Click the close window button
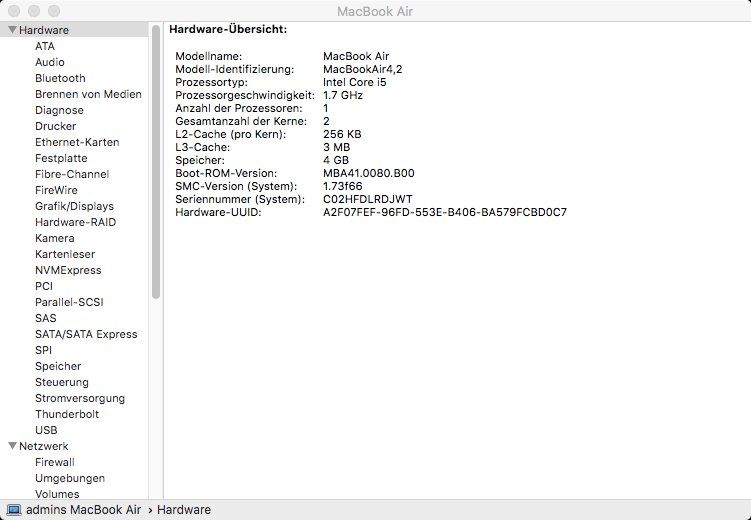Screen dimensions: 751x520 (14, 11)
